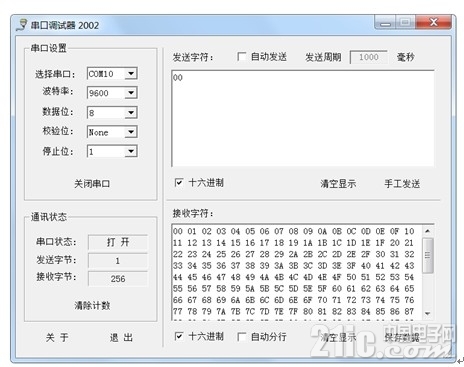Click inside the 接收字符 hex data area
The image size is (464, 367).
297,272
